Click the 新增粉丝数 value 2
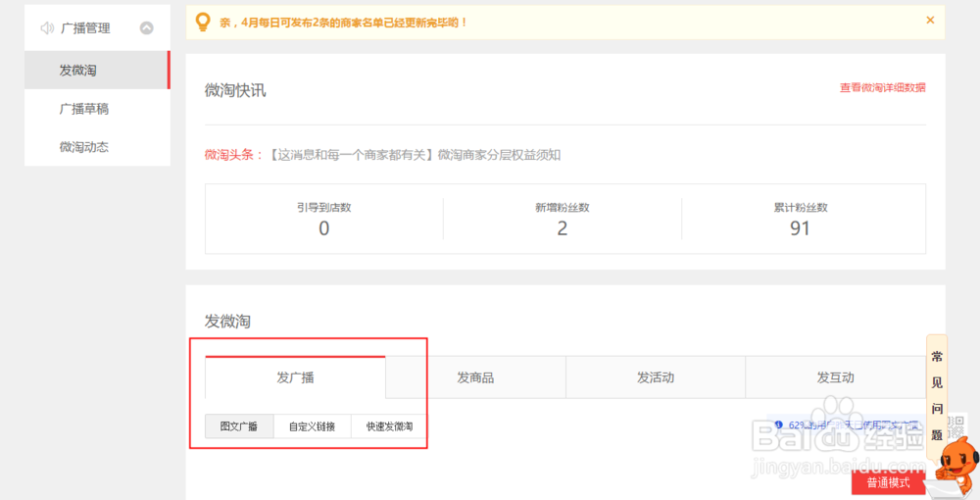This screenshot has width=980, height=500. click(x=562, y=228)
